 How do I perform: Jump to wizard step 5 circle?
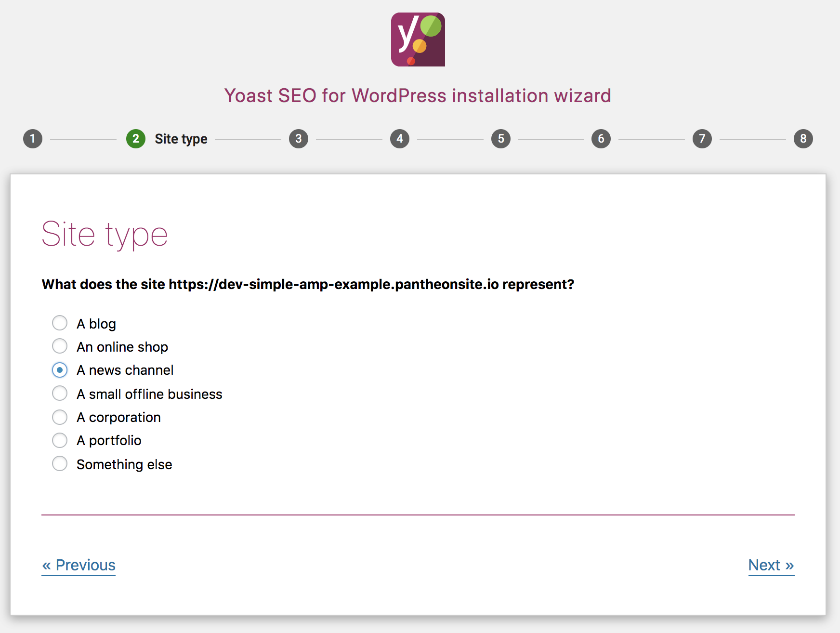tap(501, 139)
